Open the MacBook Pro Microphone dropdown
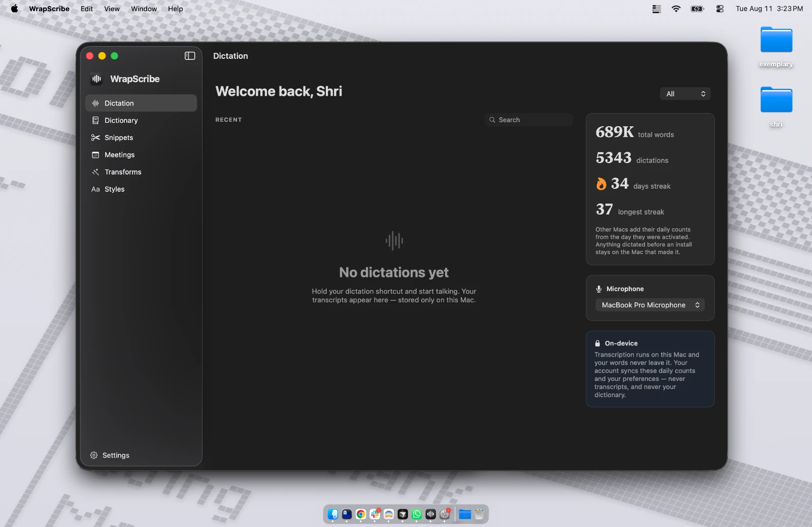The width and height of the screenshot is (812, 527). pos(650,305)
